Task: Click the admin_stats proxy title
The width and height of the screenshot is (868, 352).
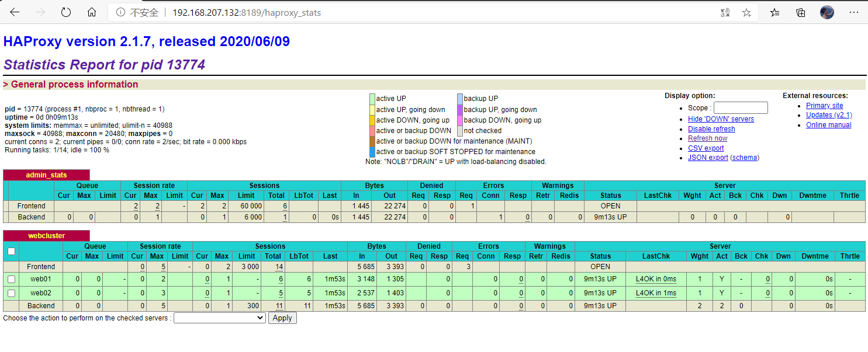Action: [x=46, y=175]
